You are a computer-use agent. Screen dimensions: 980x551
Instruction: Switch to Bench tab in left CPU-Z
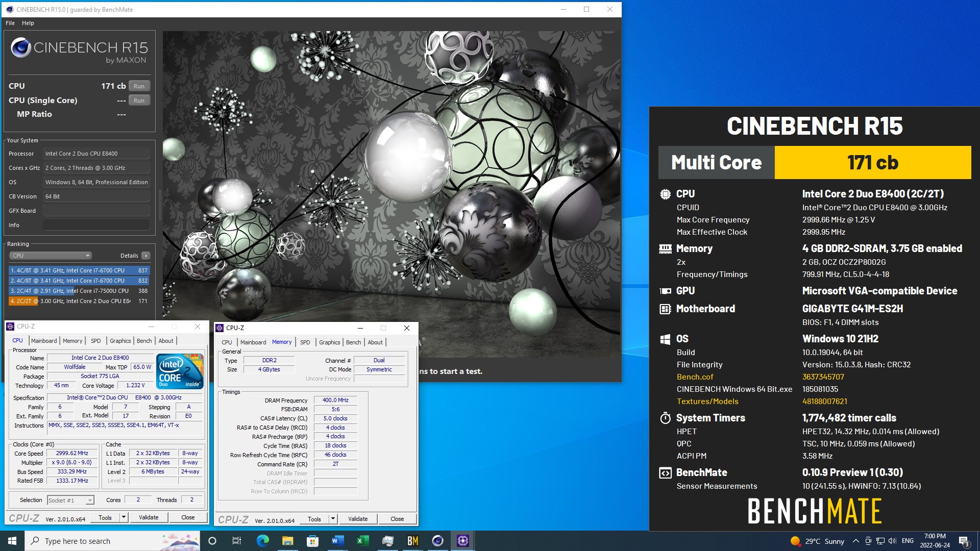pos(144,341)
